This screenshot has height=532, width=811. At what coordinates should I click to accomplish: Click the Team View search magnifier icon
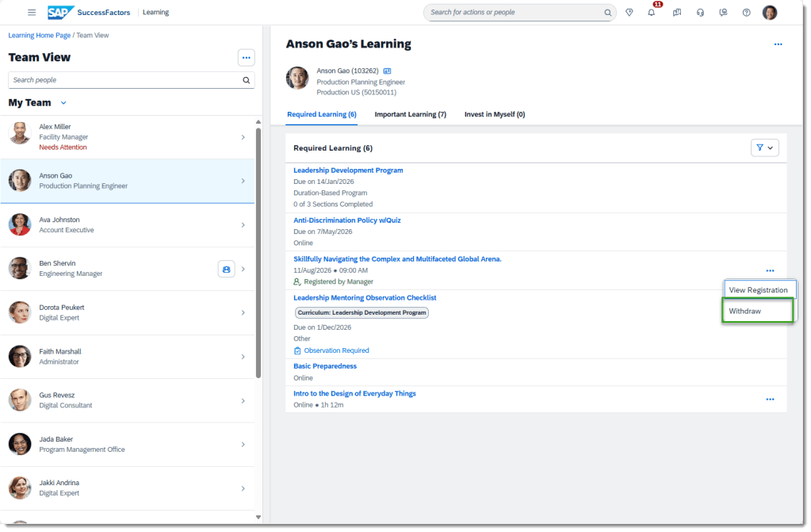pos(247,80)
